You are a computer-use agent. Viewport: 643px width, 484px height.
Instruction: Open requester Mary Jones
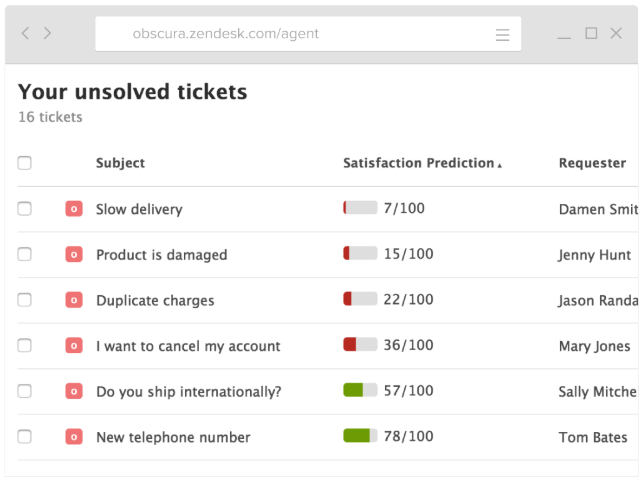[x=594, y=346]
